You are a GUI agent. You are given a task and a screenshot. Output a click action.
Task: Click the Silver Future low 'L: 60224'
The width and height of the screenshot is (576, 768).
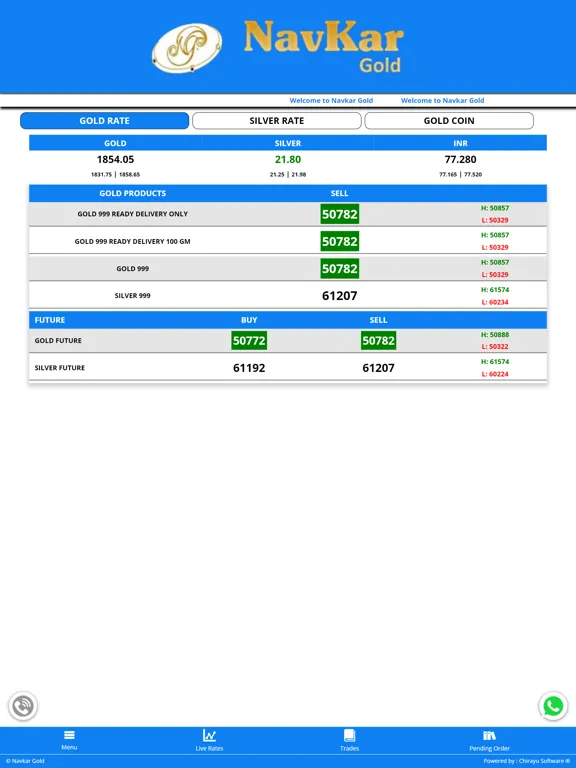tap(495, 374)
